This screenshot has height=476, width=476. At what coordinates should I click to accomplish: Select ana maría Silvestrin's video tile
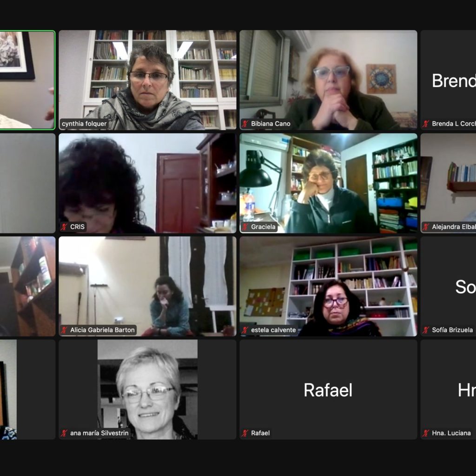coord(147,390)
